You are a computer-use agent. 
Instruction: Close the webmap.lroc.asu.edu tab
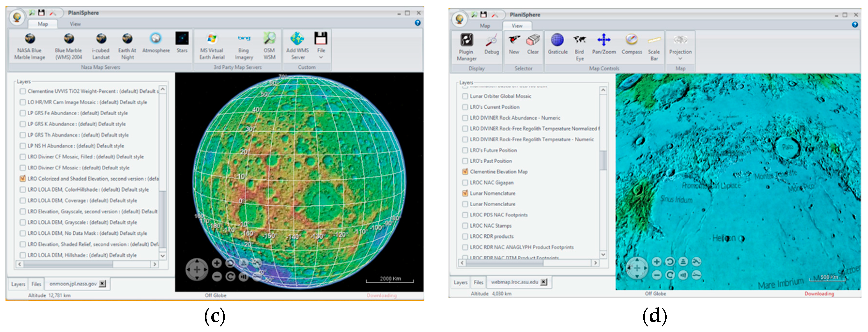pyautogui.click(x=544, y=282)
